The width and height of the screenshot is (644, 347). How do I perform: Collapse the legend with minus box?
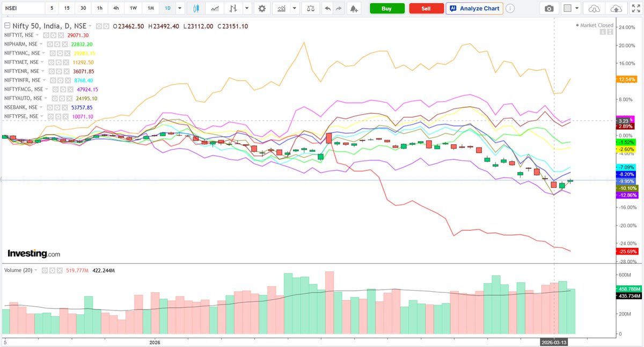[7, 26]
